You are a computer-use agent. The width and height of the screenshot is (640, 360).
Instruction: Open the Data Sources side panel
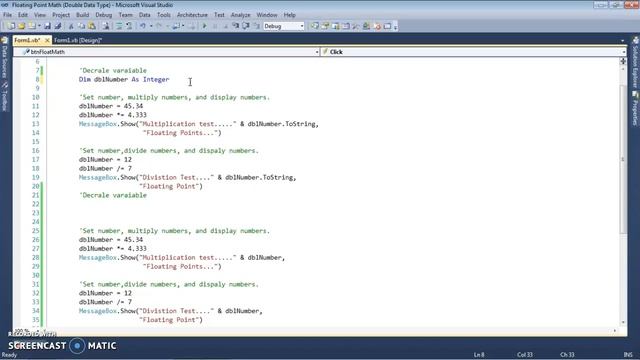(4, 57)
